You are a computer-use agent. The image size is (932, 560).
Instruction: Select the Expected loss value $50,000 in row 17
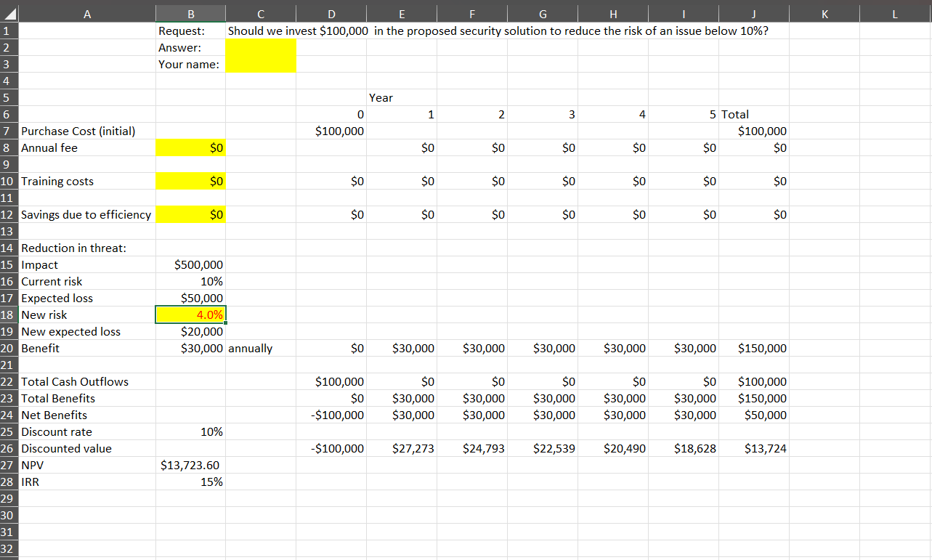pos(190,299)
